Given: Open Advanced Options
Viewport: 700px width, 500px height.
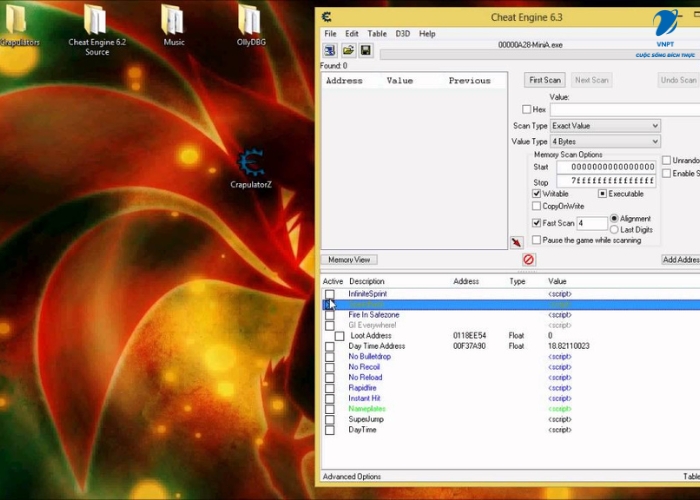Looking at the screenshot, I should coord(352,476).
